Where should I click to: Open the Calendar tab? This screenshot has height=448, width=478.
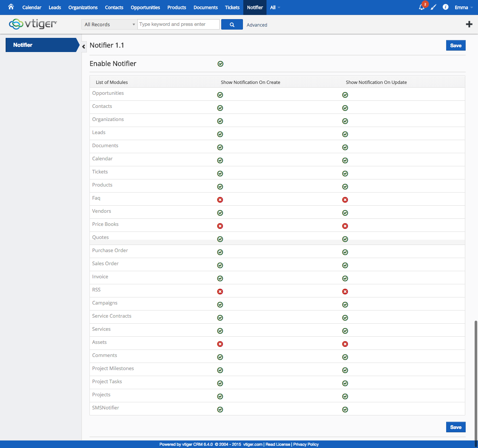32,7
